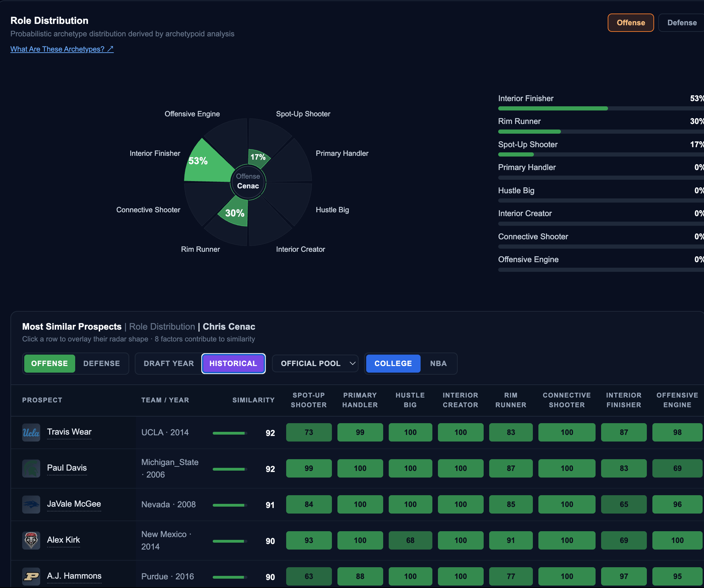Sort by the SIMILARITY column header
The height and width of the screenshot is (588, 704).
coord(253,400)
